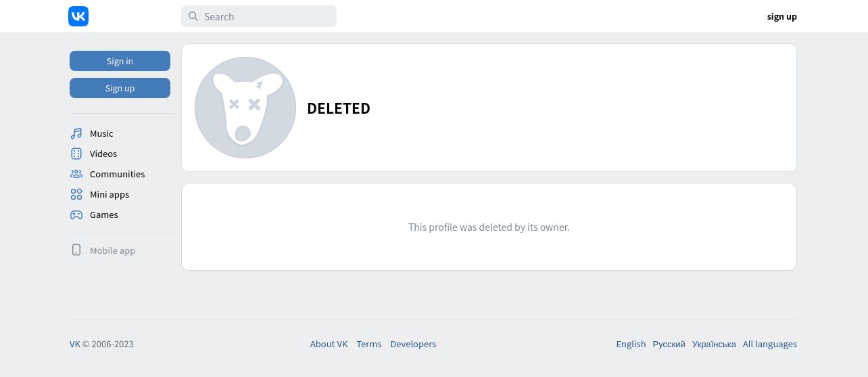Viewport: 868px width, 377px height.
Task: Click the Mobile app phone icon
Action: tap(76, 250)
